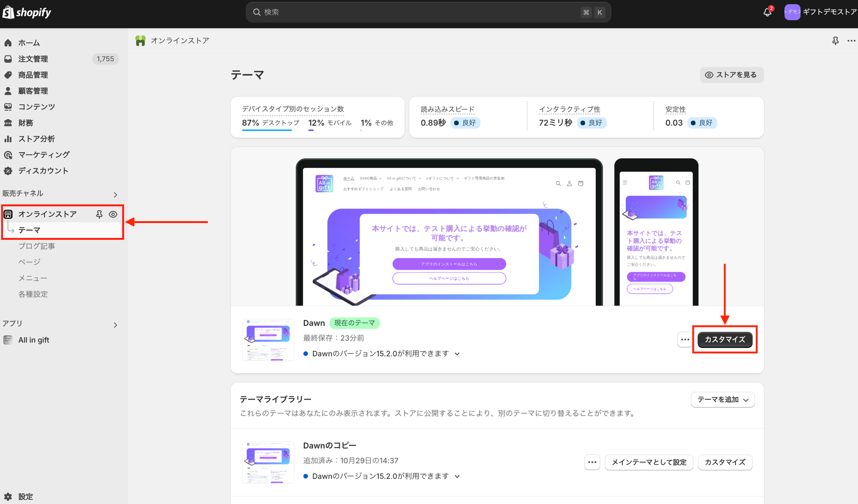Open the top-right three-dots page menu
Screen dimensions: 858x504
pyautogui.click(x=851, y=41)
